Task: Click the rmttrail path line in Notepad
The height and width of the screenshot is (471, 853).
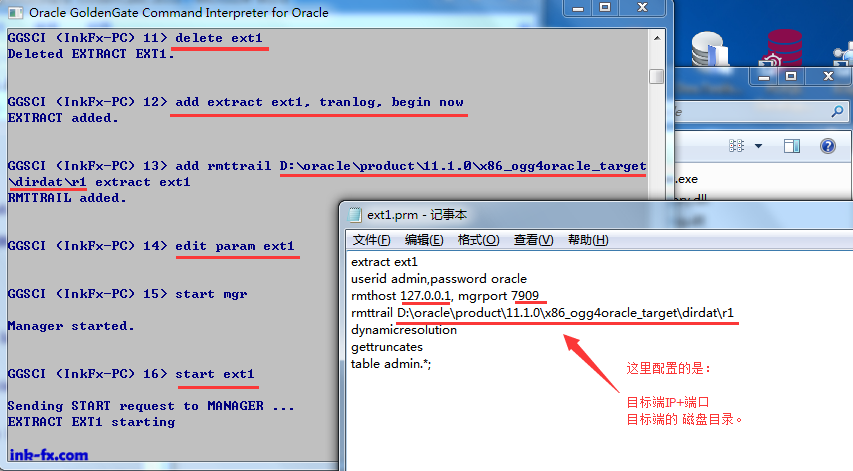Action: click(x=542, y=313)
